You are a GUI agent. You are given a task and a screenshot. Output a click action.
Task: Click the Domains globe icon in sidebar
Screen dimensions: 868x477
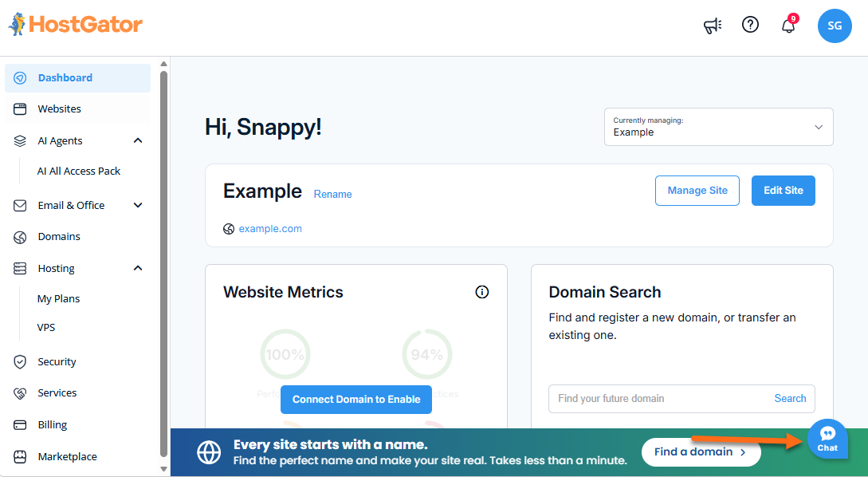coord(20,237)
